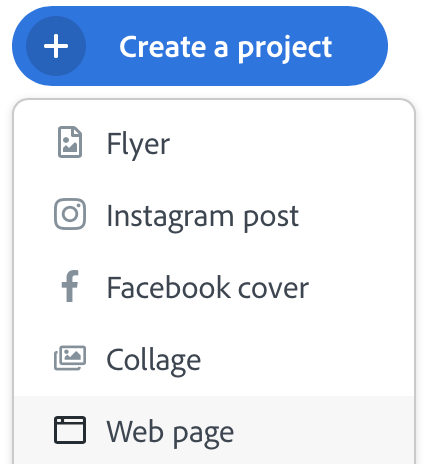Open the highlighted Web page option
This screenshot has width=432, height=464.
[214, 430]
